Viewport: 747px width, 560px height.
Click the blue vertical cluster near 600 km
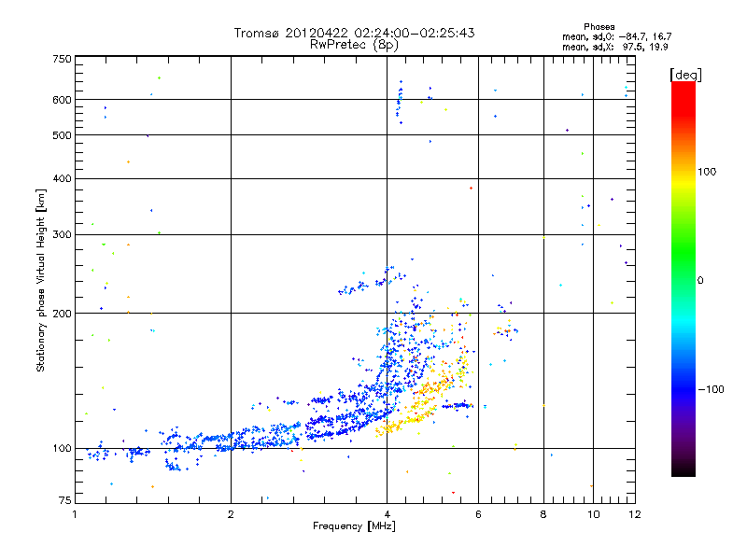(x=400, y=102)
